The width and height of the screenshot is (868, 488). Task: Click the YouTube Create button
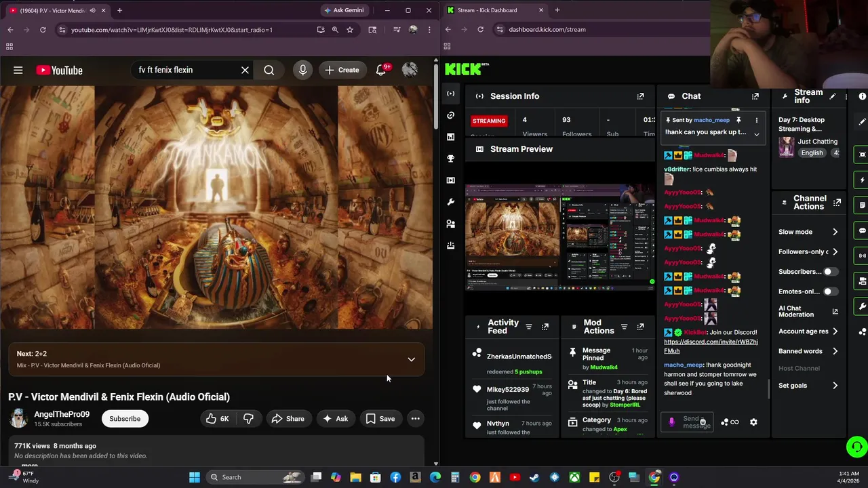point(342,70)
